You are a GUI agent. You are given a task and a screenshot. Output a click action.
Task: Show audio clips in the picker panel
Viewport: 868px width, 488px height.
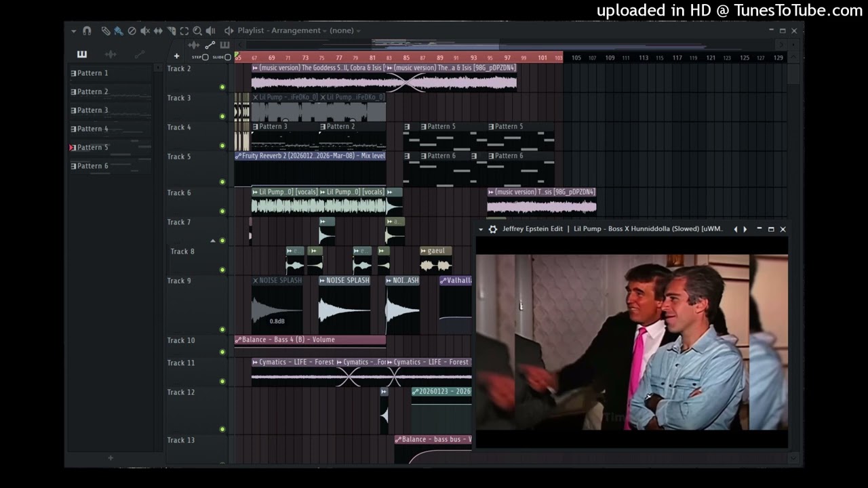pyautogui.click(x=111, y=54)
